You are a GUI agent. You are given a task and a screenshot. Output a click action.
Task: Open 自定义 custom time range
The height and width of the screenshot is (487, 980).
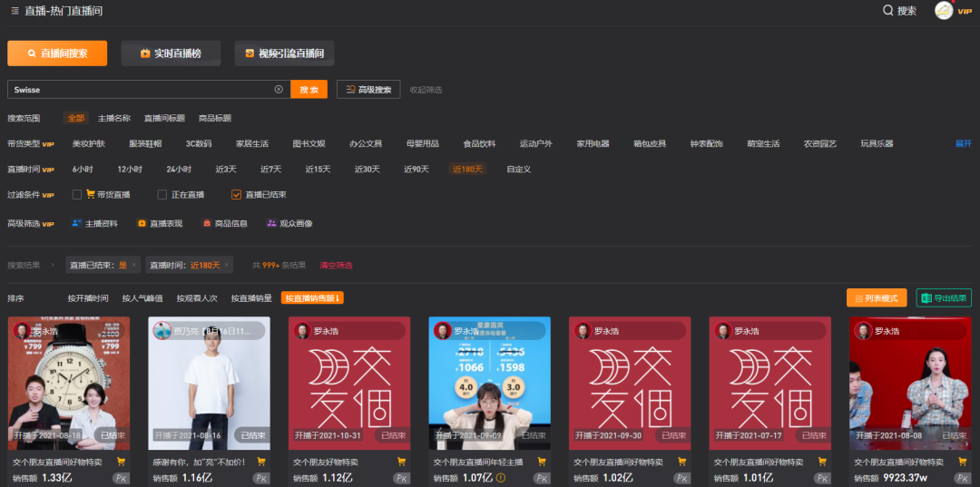tap(519, 170)
